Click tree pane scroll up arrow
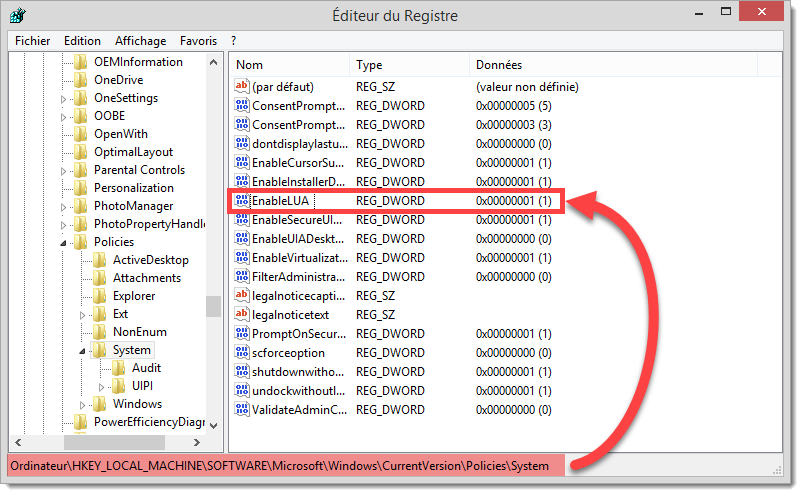 (x=214, y=62)
